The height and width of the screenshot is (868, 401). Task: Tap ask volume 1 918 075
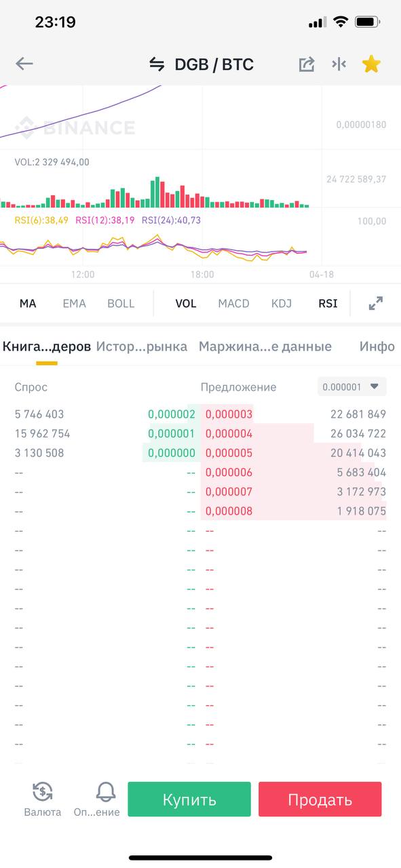click(362, 511)
